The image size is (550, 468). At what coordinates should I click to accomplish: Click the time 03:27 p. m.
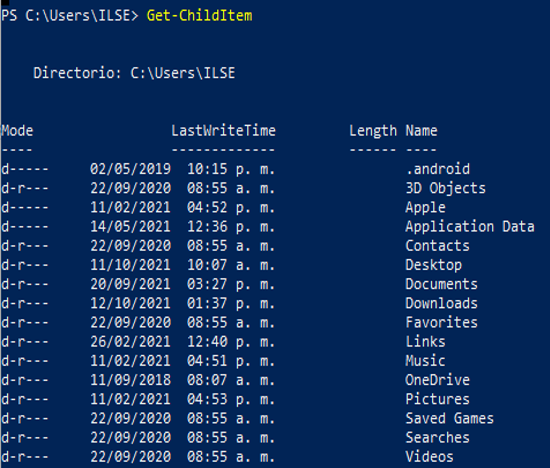click(x=231, y=285)
